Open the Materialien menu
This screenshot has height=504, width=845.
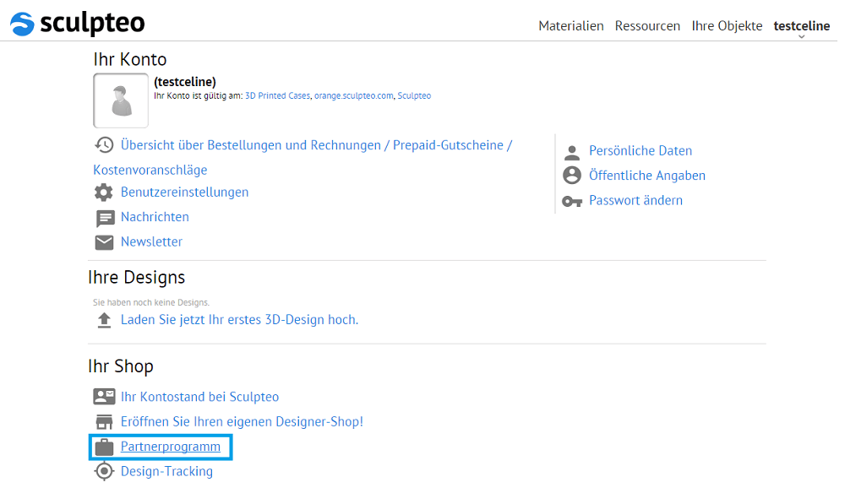tap(570, 26)
